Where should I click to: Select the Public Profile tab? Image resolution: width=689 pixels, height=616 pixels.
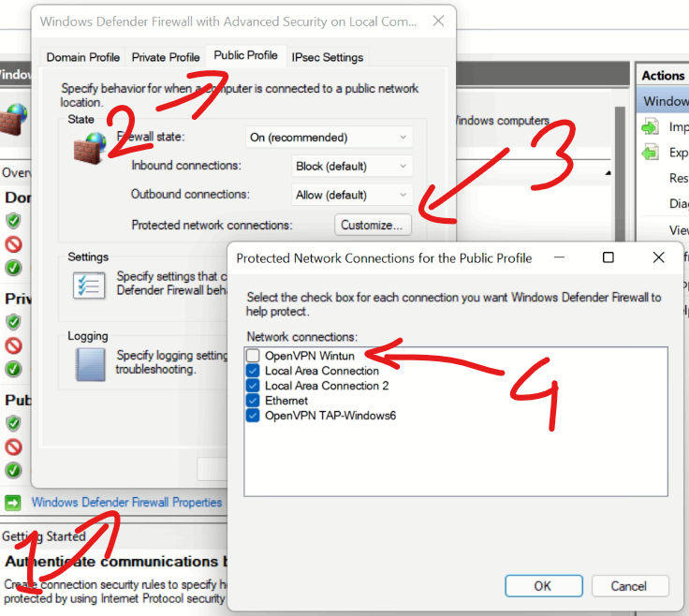coord(245,55)
